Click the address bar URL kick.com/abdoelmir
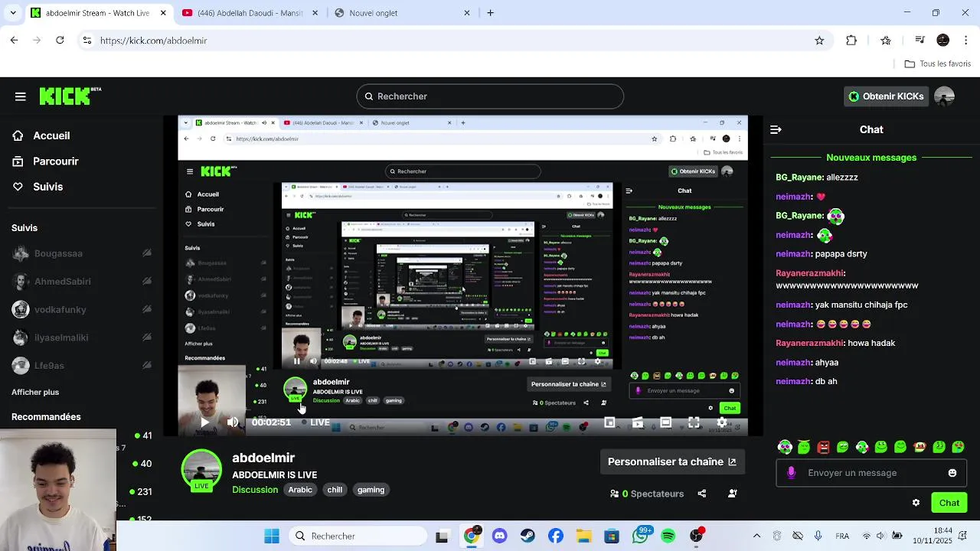980x551 pixels. point(154,41)
